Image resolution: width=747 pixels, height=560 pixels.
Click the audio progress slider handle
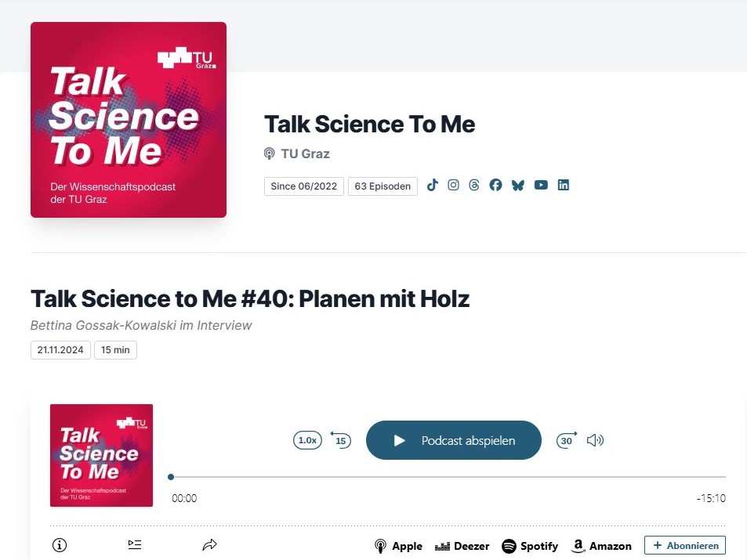tap(171, 476)
